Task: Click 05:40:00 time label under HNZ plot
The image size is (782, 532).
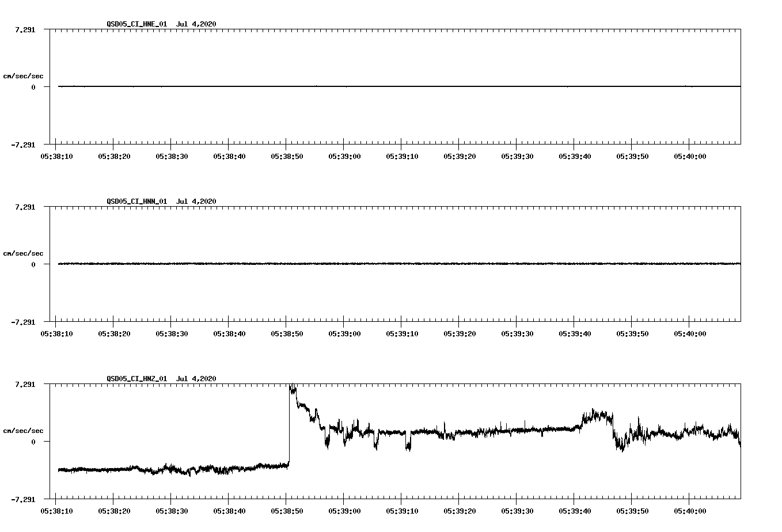Action: (690, 511)
